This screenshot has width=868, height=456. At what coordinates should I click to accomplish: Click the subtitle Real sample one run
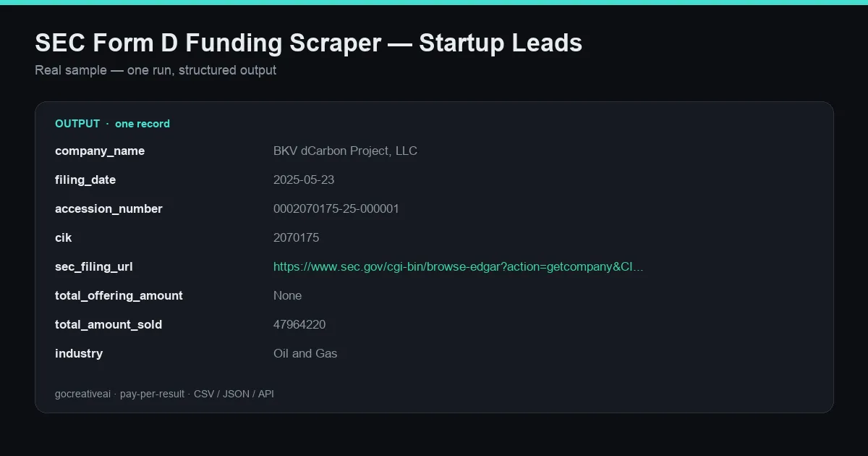pos(156,70)
